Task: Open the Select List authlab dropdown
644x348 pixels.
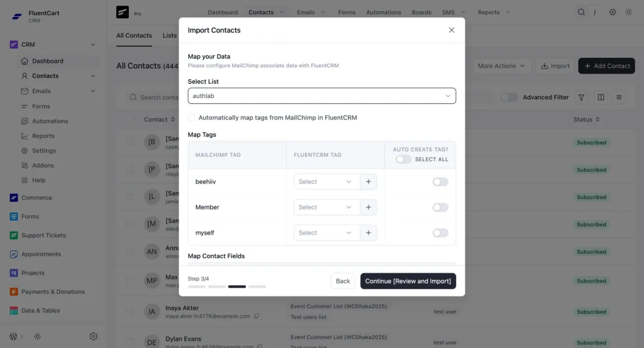Action: (x=321, y=96)
